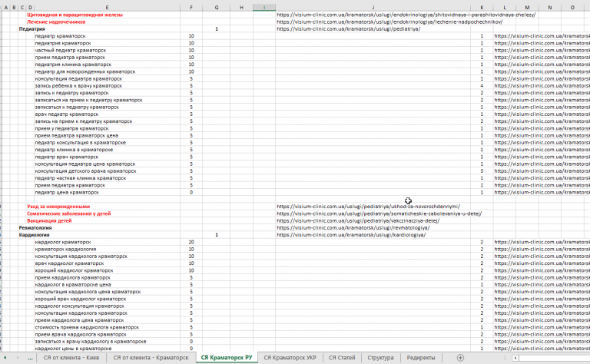Image resolution: width=590 pixels, height=364 pixels.
Task: Click the red cell 'Лечение надпочечников'
Action: (x=56, y=22)
